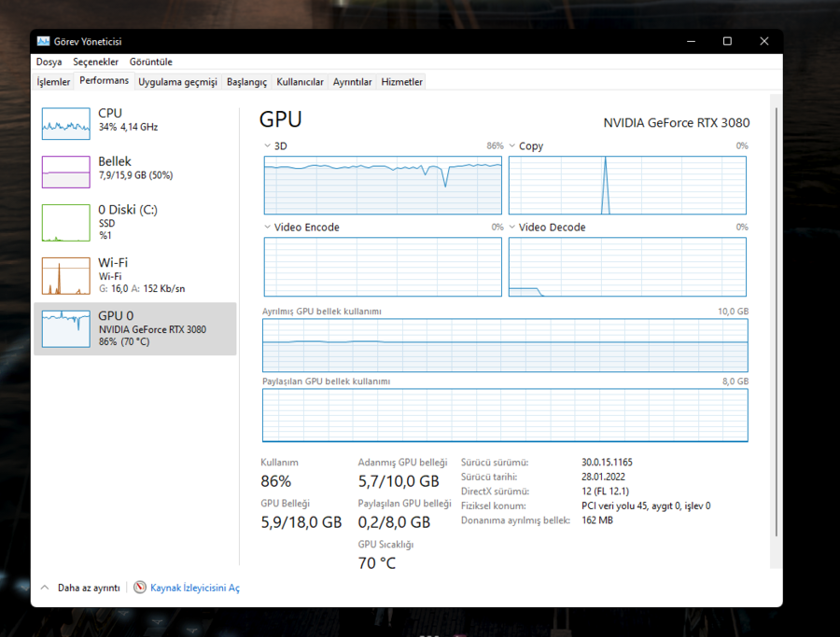Collapse with the Daha az ayrıntı chevron
Viewport: 840px width, 637px height.
45,588
